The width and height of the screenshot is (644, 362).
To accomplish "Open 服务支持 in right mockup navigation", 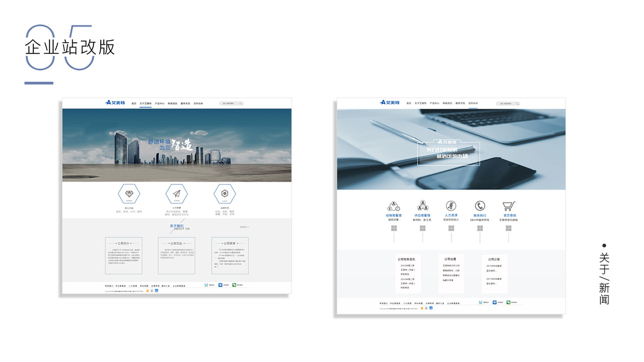I will pos(460,103).
